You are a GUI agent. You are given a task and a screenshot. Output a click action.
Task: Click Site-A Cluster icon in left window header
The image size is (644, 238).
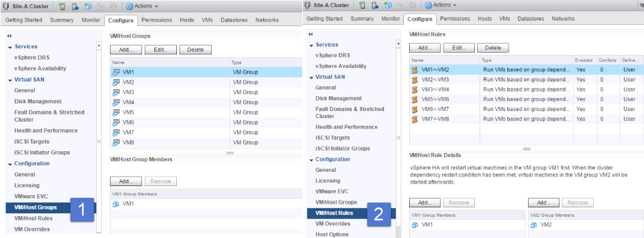click(6, 6)
